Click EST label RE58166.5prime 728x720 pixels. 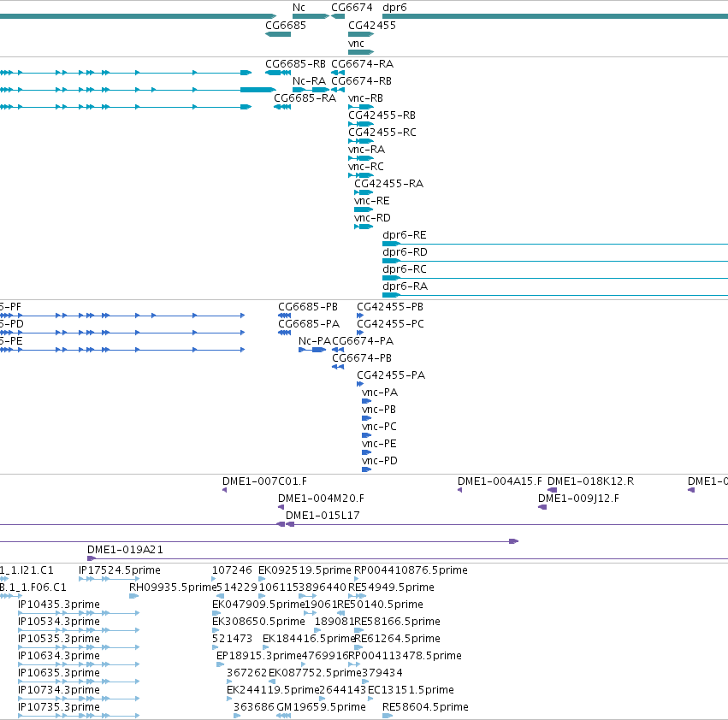pyautogui.click(x=397, y=622)
